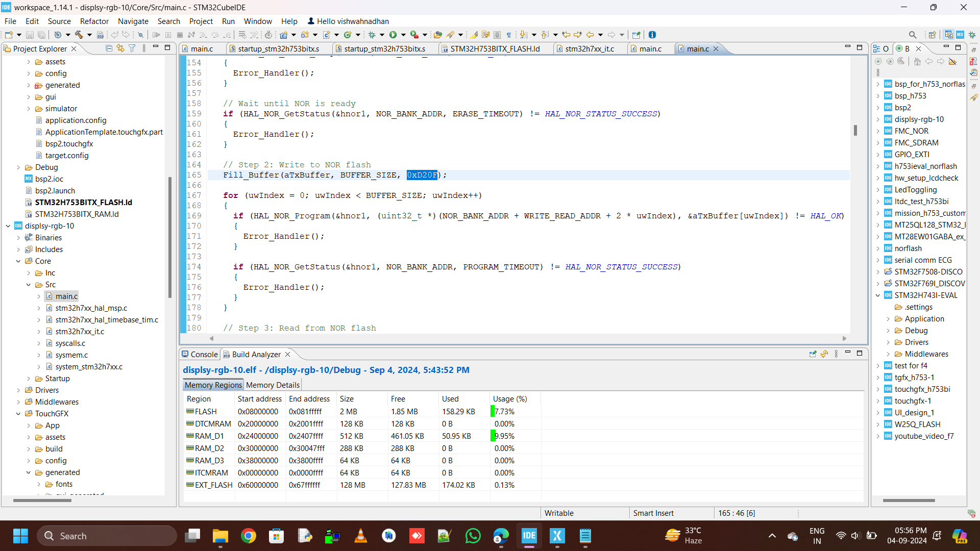Switch to the Memory Details tab
The image size is (980, 551).
pyautogui.click(x=273, y=385)
